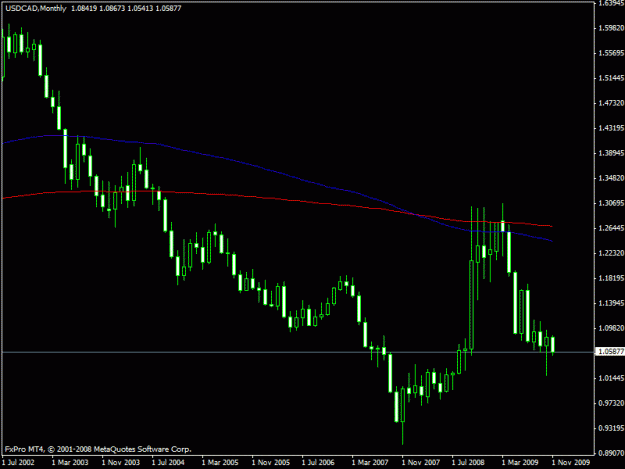625x469 pixels.
Task: Click the 1.13945 price axis label
Action: click(x=611, y=303)
